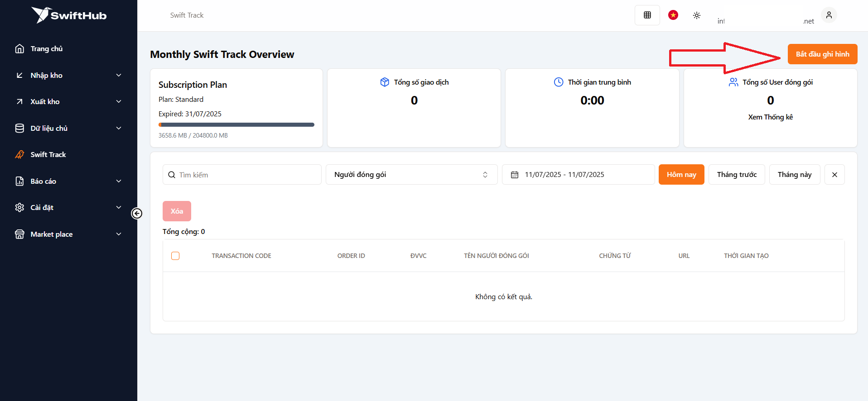Viewport: 868px width, 401px height.
Task: Click the Tổng cộng: 0 label
Action: 183,231
